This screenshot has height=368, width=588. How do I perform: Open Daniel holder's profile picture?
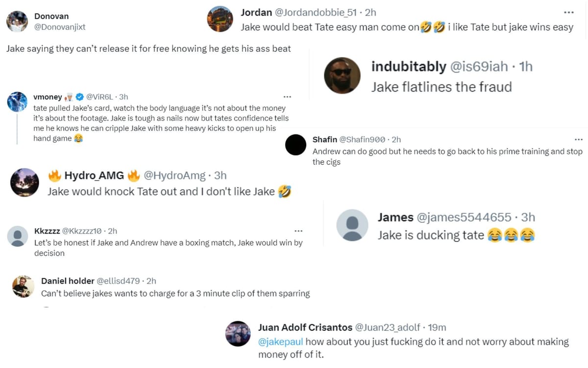click(x=23, y=287)
